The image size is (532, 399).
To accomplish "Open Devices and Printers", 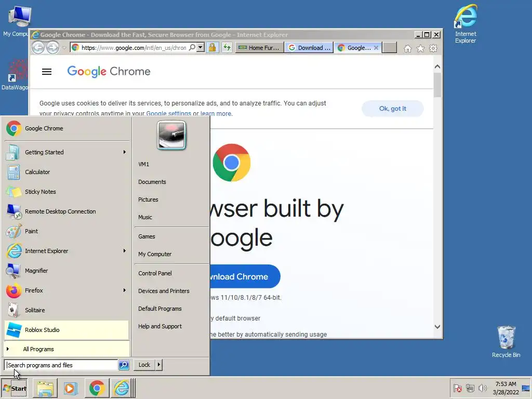I will tap(164, 291).
